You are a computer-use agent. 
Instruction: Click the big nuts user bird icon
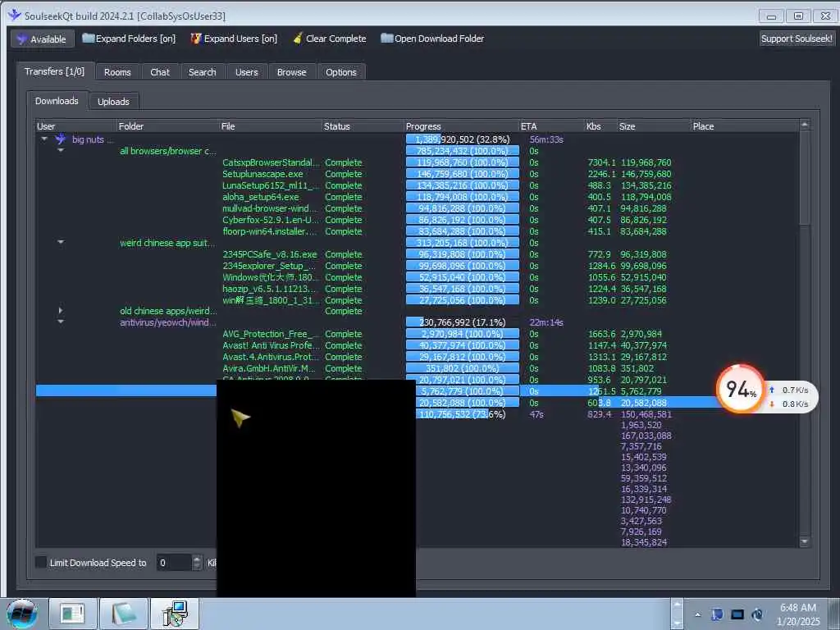point(60,139)
